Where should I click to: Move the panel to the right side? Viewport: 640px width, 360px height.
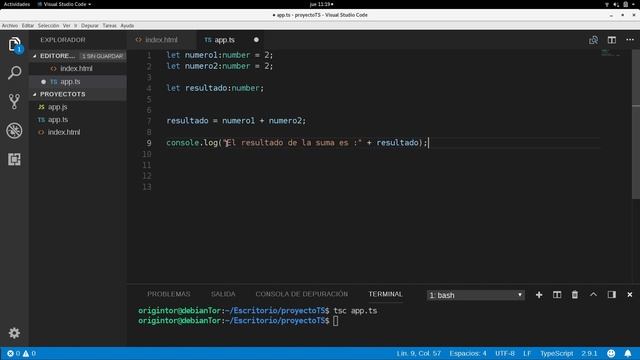(x=611, y=295)
